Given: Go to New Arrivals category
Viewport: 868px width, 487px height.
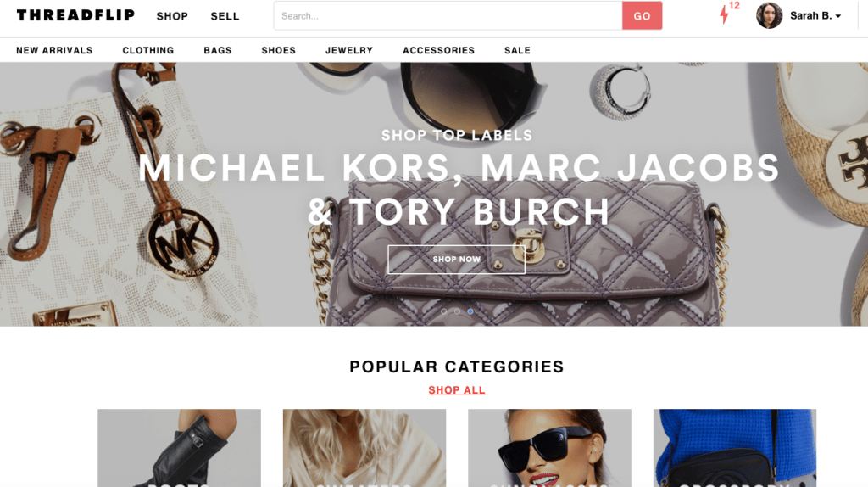Looking at the screenshot, I should [54, 50].
